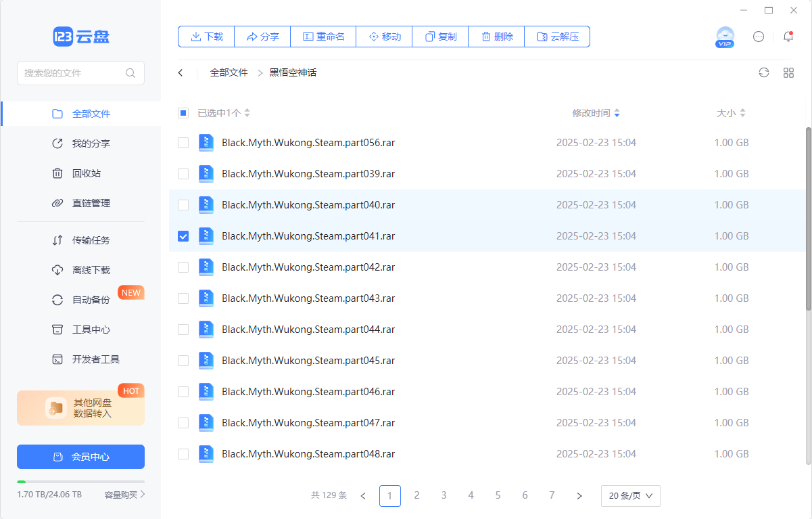Switch to grid view layout
The height and width of the screenshot is (519, 812).
click(x=788, y=72)
